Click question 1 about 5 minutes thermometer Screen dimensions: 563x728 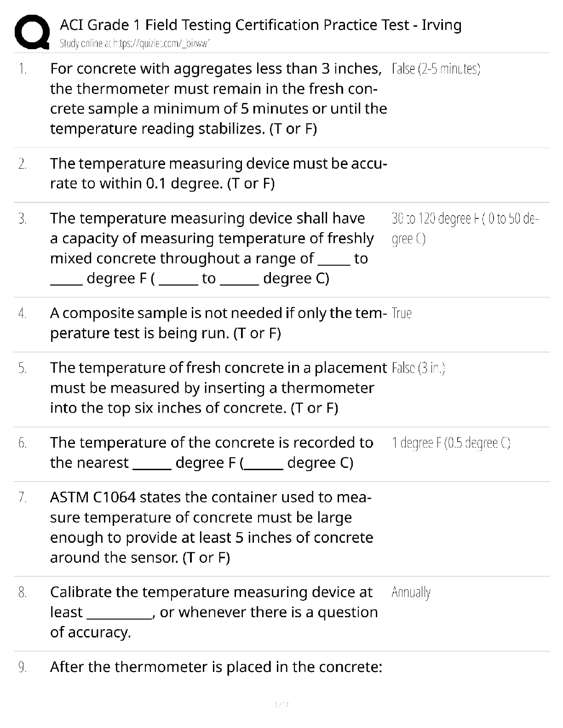218,98
